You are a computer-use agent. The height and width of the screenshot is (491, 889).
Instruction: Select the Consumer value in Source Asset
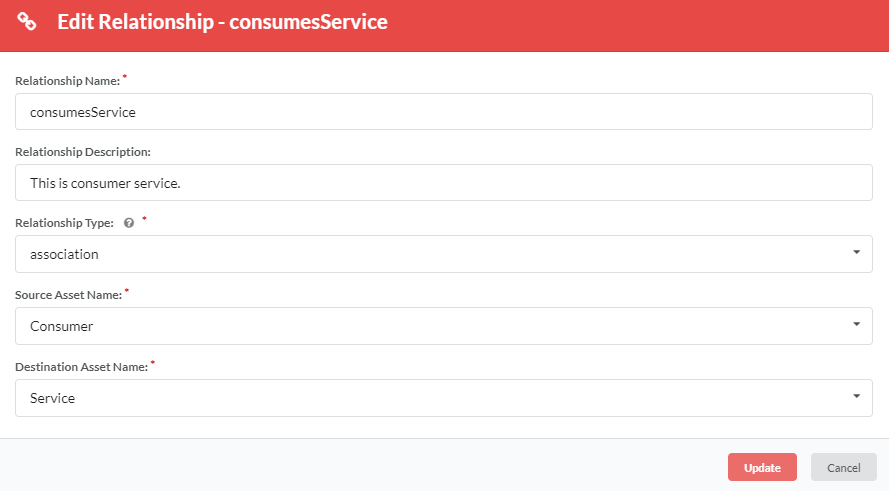(61, 326)
